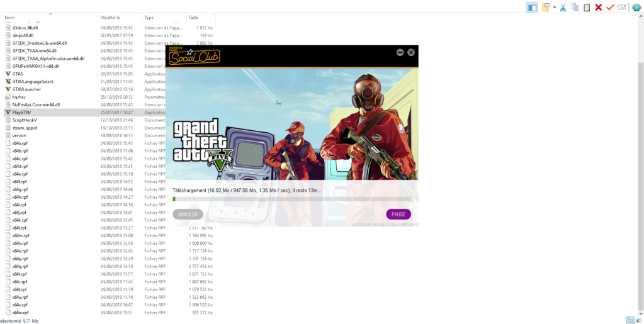Click the x64d.rpf file icon
Image resolution: width=644 pixels, height=324 pixels.
8,166
